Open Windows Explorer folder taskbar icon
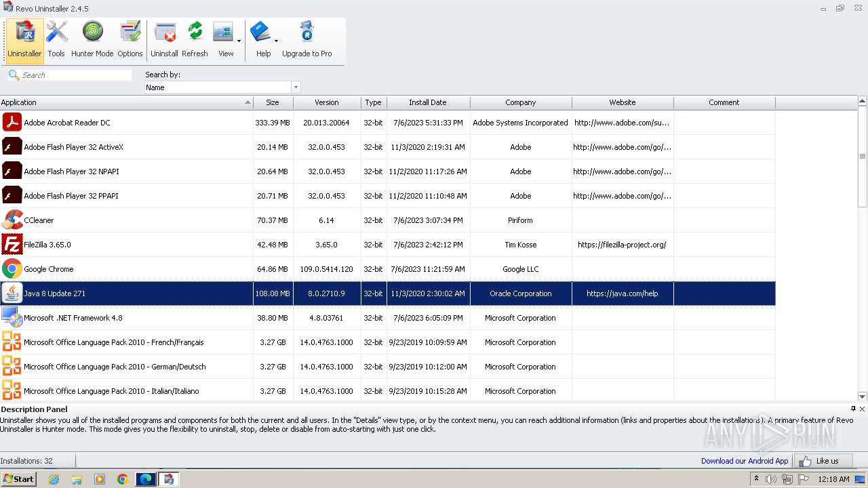This screenshot has height=488, width=868. click(77, 479)
